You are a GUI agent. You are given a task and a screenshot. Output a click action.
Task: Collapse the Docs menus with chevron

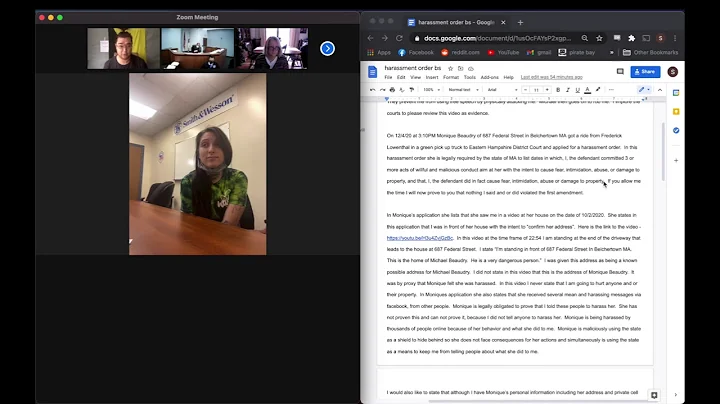660,90
